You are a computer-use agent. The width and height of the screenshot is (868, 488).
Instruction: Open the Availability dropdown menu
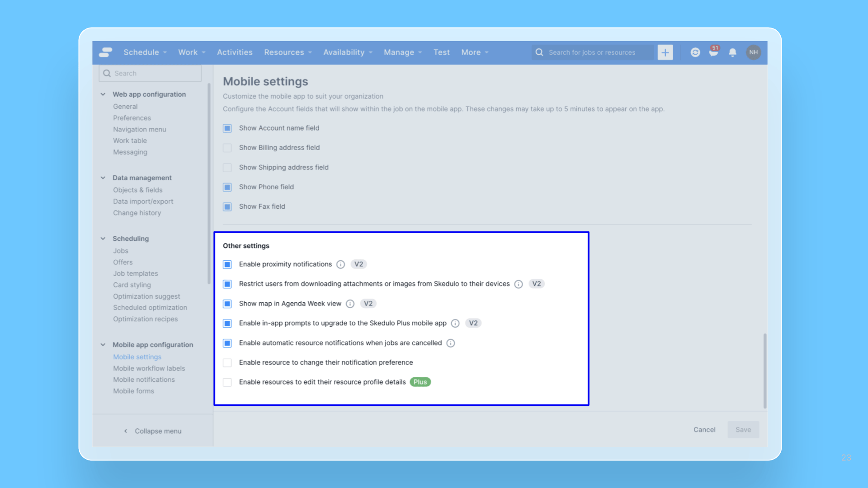[348, 52]
